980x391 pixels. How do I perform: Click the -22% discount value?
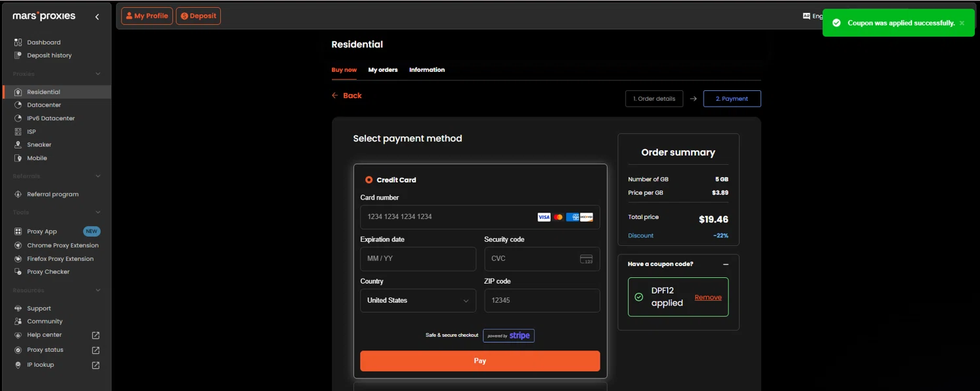721,236
